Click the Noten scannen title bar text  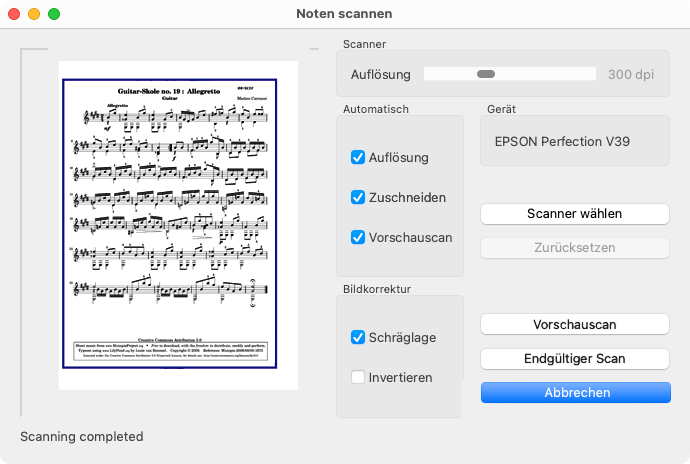coord(344,14)
